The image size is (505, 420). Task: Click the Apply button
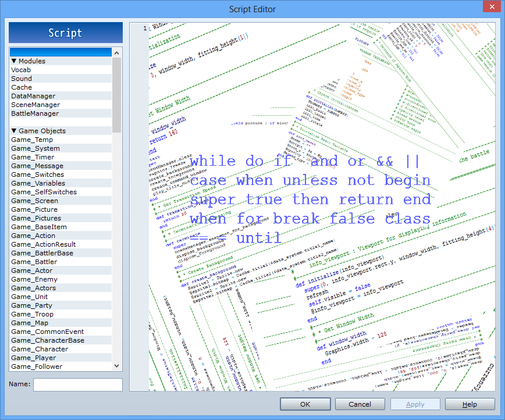tap(415, 404)
